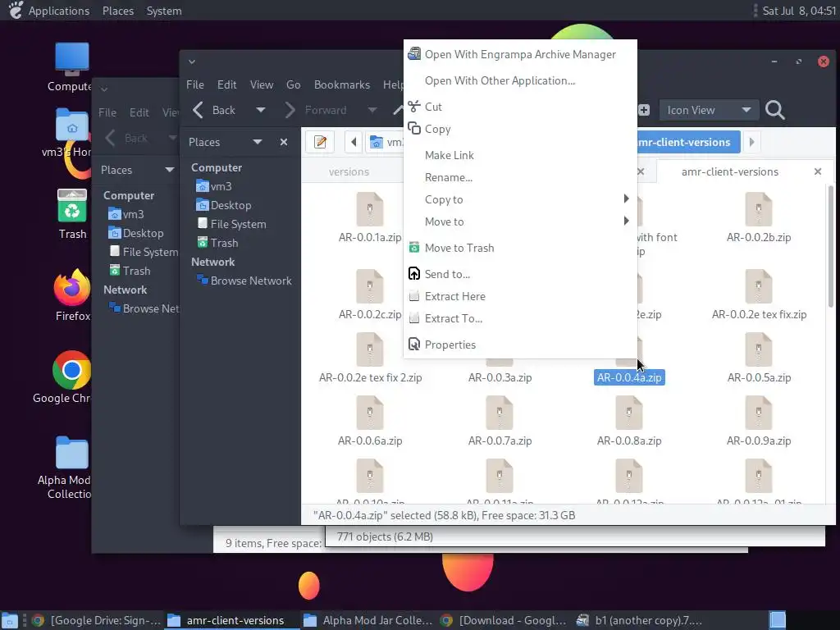Choose Send to in context menu
The width and height of the screenshot is (840, 630).
coord(519,274)
